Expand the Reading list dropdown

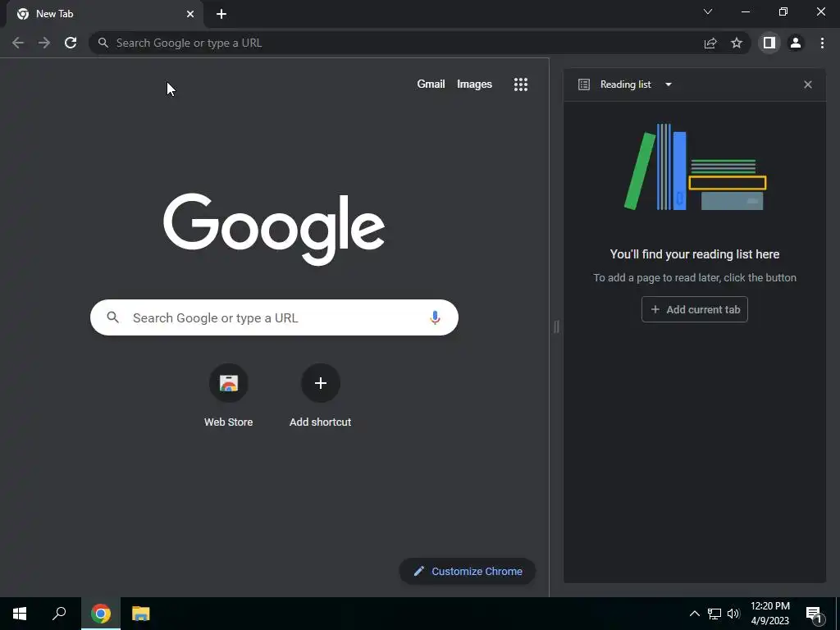[669, 84]
